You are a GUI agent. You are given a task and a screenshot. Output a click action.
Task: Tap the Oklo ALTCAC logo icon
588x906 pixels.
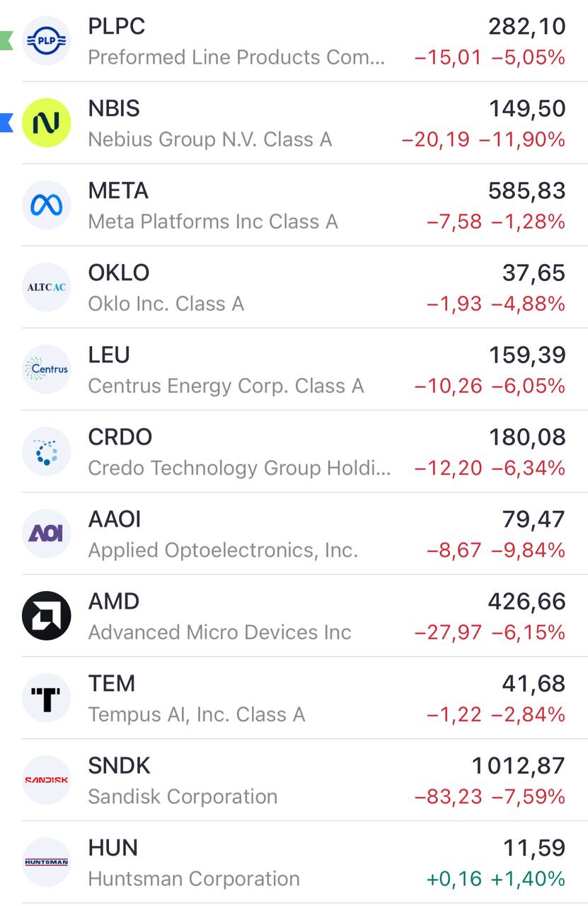click(x=46, y=287)
